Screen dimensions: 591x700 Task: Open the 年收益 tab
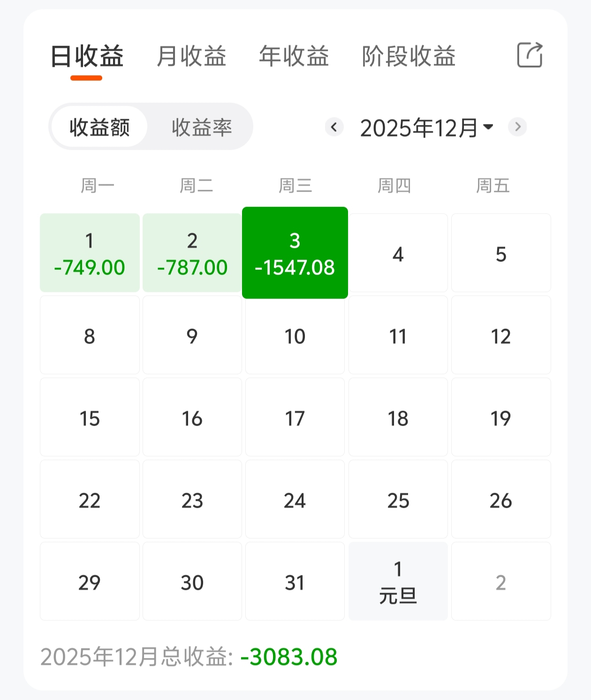click(x=294, y=56)
